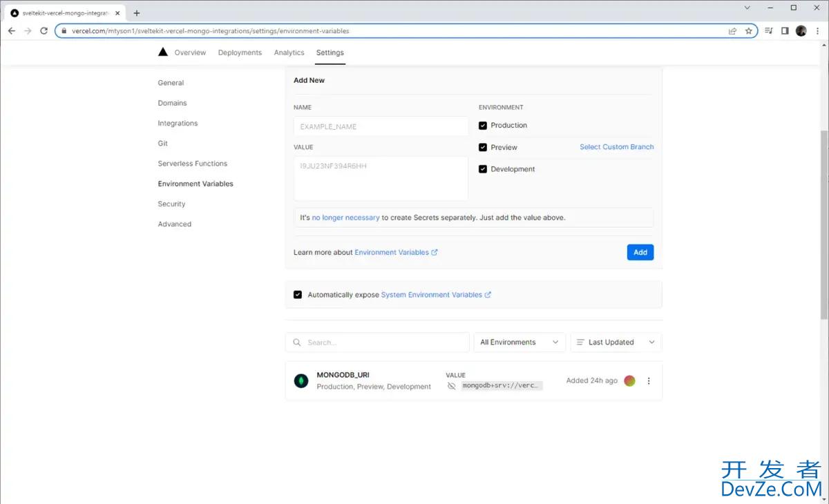Click the Chrome profile avatar
The image size is (829, 504).
[x=801, y=31]
